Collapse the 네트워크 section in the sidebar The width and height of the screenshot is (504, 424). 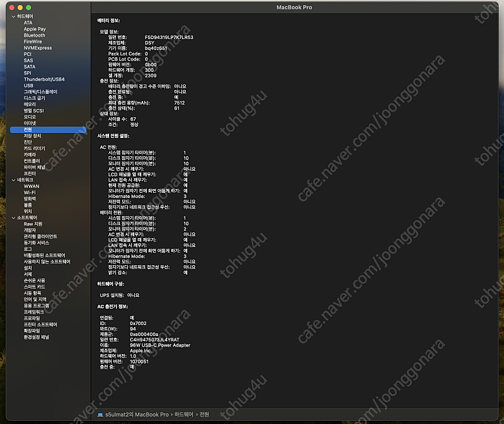coord(13,180)
